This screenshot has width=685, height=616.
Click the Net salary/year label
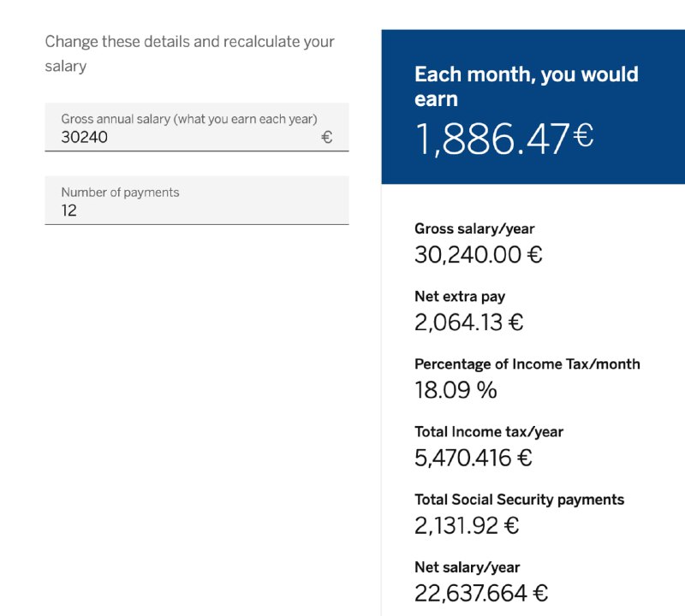coord(467,567)
